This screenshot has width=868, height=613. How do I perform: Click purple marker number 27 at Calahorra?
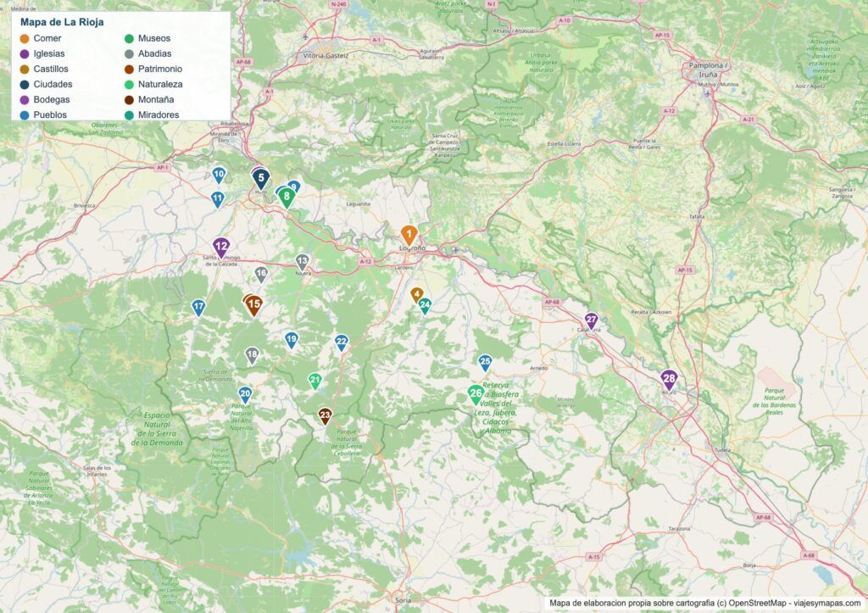click(x=591, y=320)
